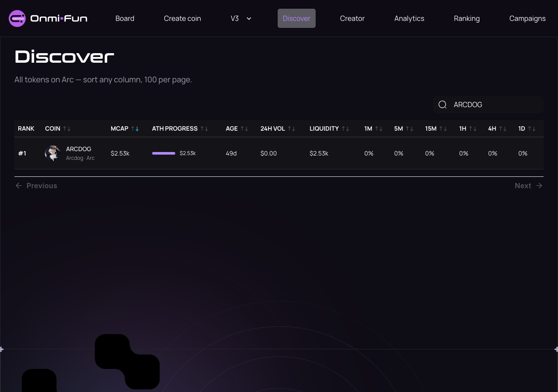Expand the V3 dropdown chevron
The image size is (558, 392).
tap(249, 18)
